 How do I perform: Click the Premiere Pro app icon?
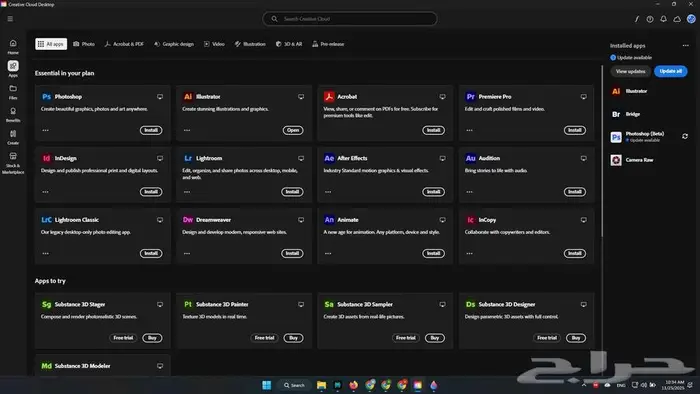(x=471, y=96)
